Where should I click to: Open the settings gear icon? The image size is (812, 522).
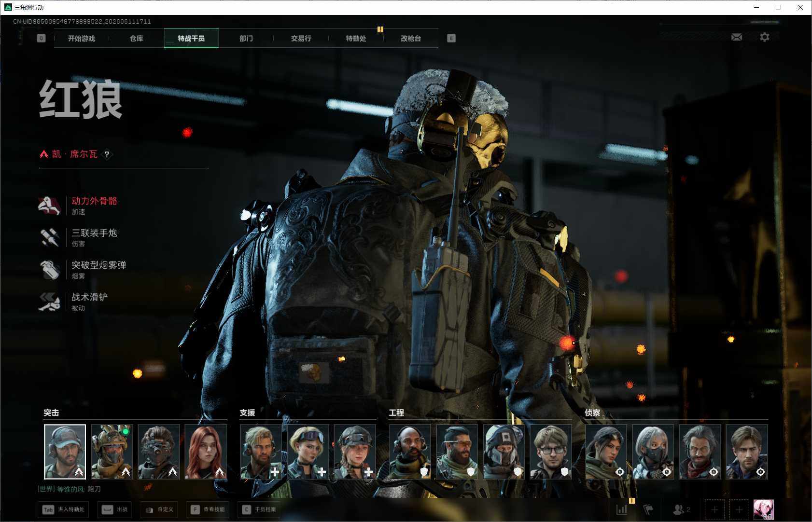pyautogui.click(x=765, y=37)
